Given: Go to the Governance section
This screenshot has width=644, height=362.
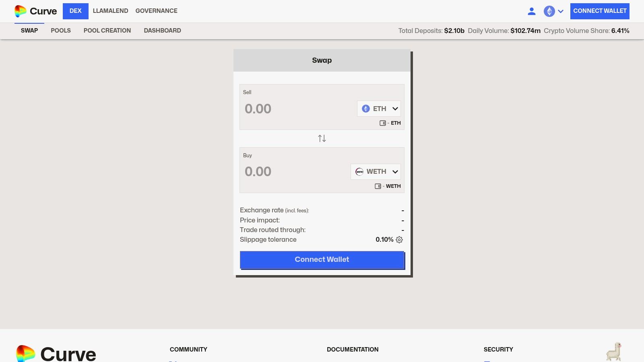Looking at the screenshot, I should pos(156,11).
